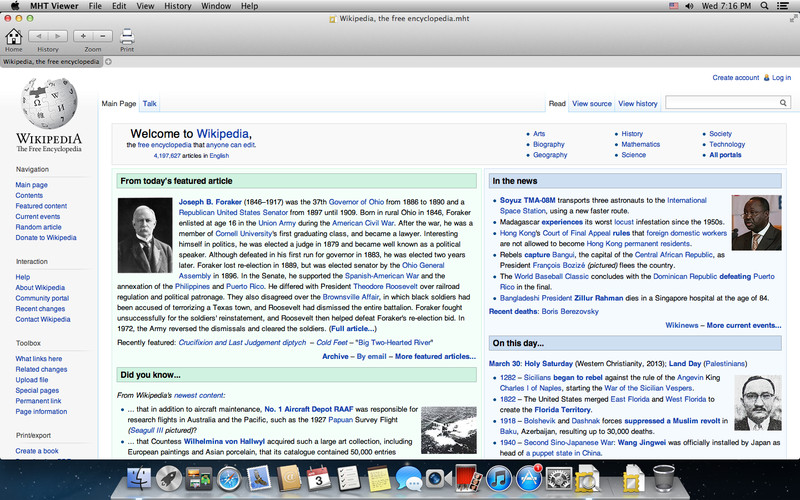This screenshot has width=800, height=500.
Task: Add a new tab with plus icon
Action: click(108, 62)
